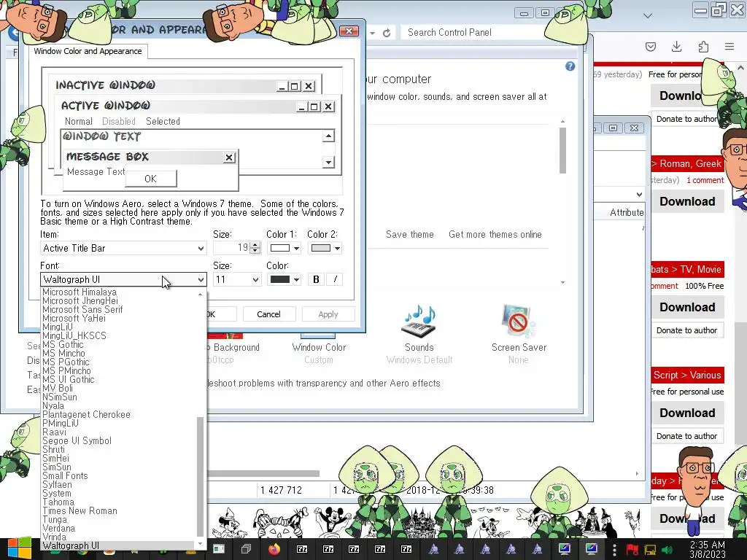Select Tahoma in the font list
Viewport: 747px width, 560px height.
click(58, 502)
